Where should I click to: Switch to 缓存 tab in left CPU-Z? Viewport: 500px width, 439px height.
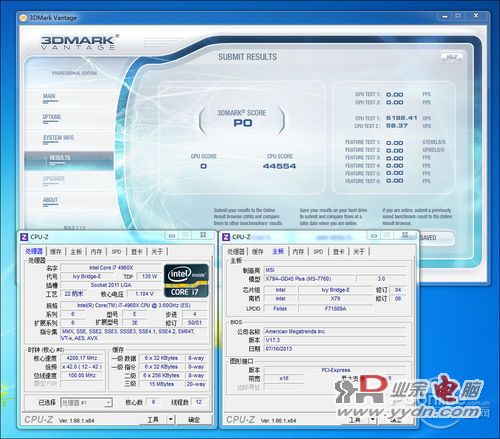tap(56, 252)
